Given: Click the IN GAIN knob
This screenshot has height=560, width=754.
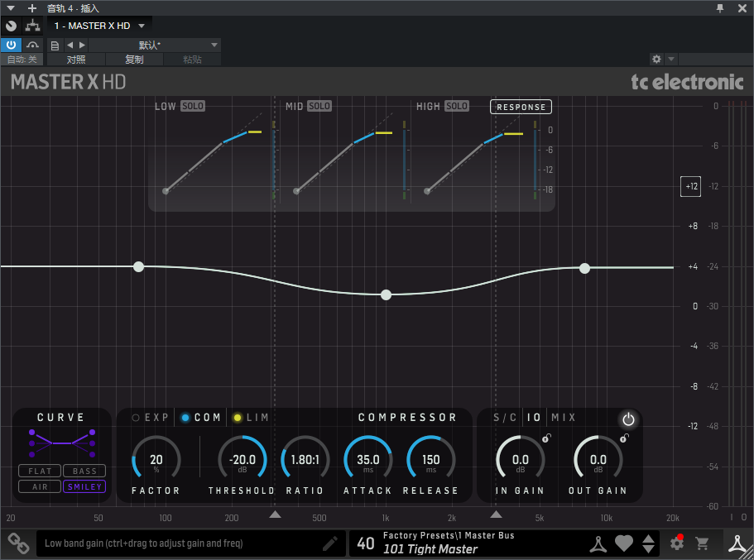Looking at the screenshot, I should (x=521, y=459).
